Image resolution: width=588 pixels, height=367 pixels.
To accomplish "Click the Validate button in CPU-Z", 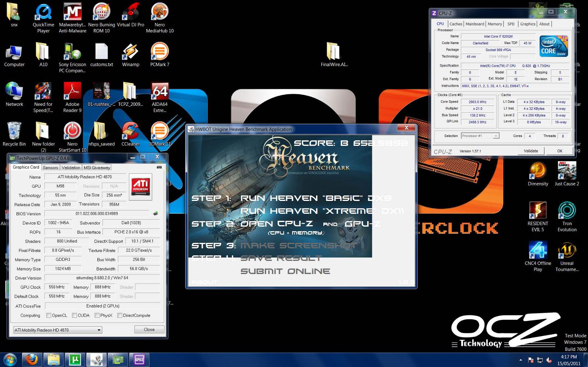I will (x=531, y=151).
